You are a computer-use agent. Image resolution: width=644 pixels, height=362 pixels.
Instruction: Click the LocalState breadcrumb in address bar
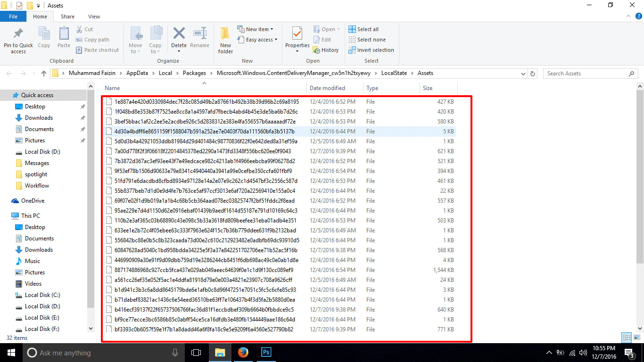(394, 73)
